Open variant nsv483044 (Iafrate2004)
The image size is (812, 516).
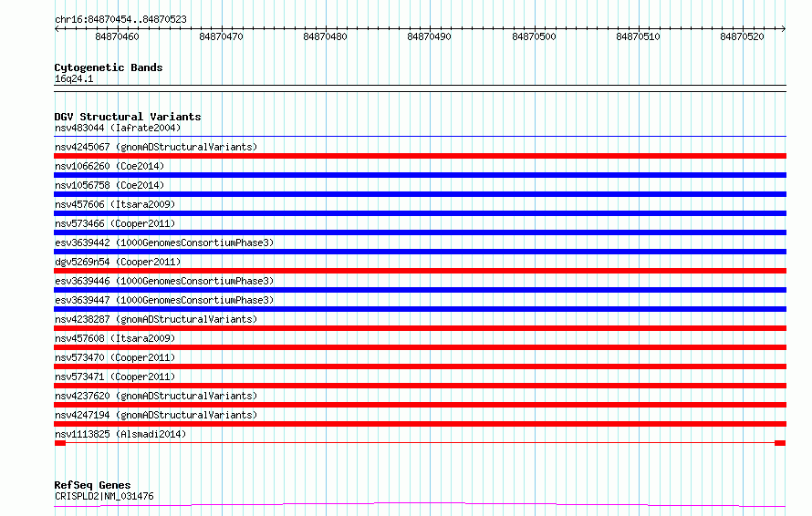[118, 128]
